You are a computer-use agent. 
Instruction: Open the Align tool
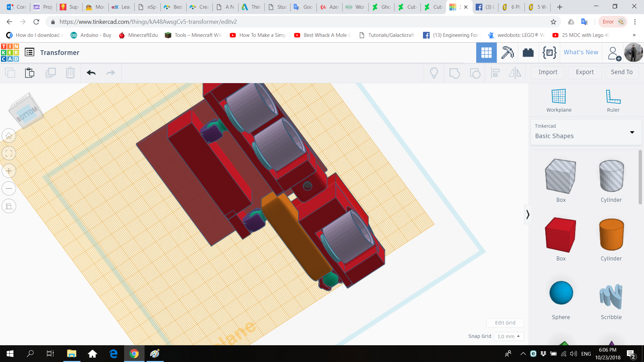click(495, 73)
